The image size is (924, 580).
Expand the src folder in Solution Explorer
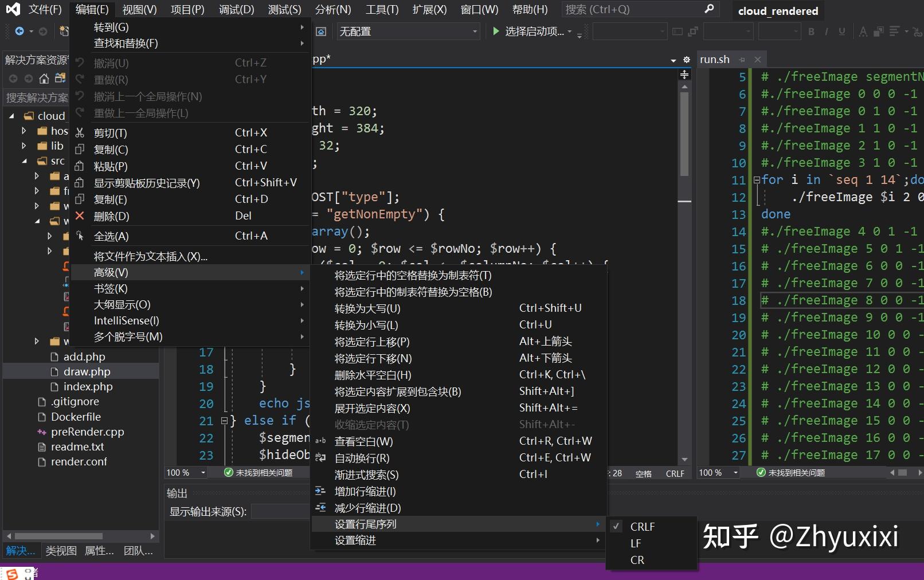[24, 161]
